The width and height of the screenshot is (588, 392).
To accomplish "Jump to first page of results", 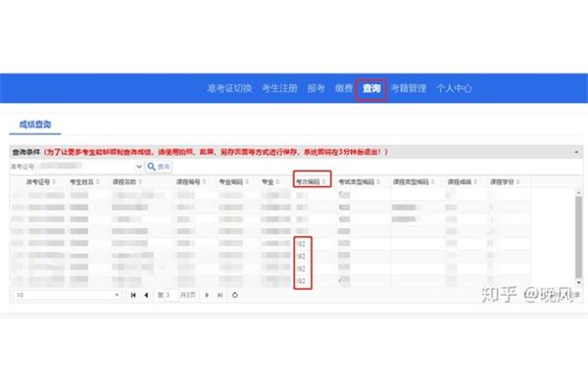I will [x=133, y=295].
